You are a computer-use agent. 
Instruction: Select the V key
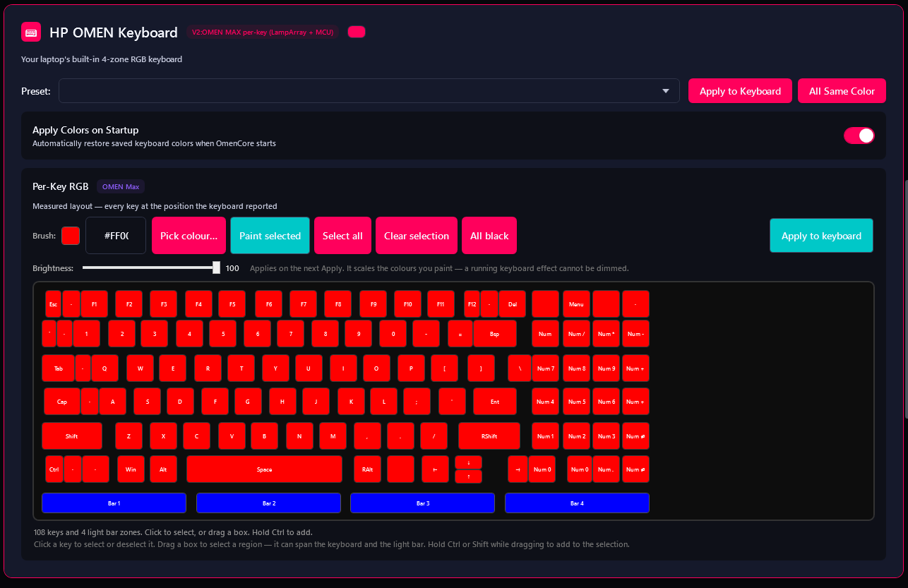coord(232,436)
